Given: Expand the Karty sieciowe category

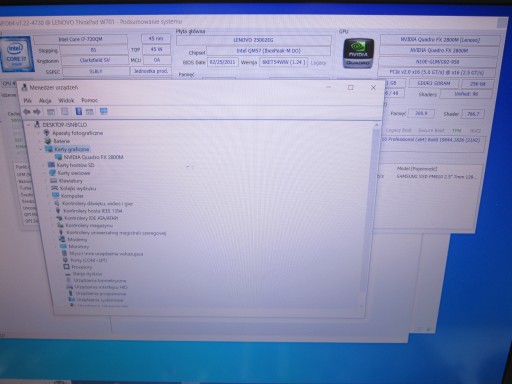Looking at the screenshot, I should tap(45, 173).
